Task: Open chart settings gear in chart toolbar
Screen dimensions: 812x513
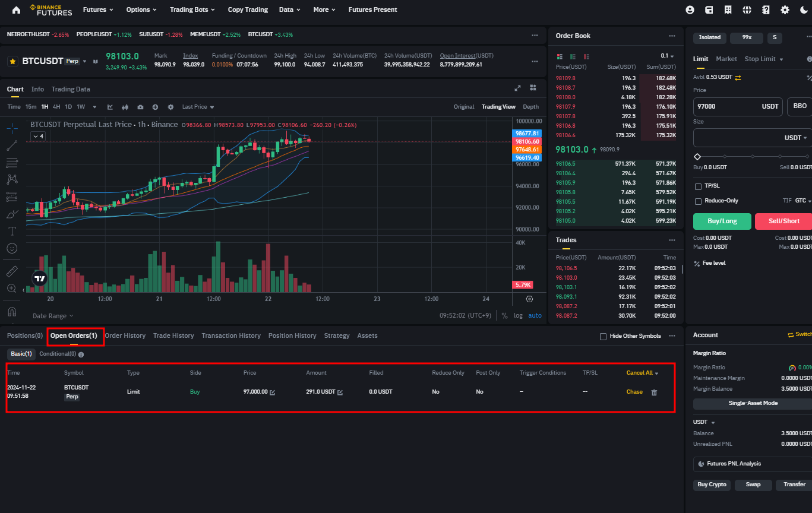Action: (170, 107)
